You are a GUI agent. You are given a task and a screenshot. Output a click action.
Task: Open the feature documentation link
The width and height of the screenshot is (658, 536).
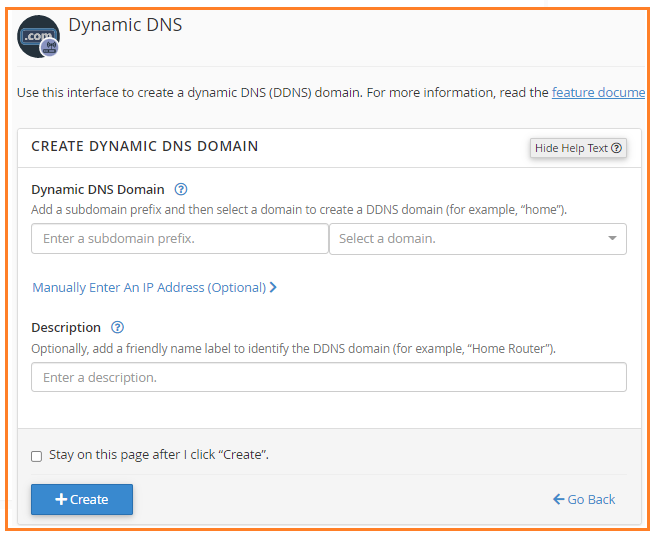tap(598, 92)
